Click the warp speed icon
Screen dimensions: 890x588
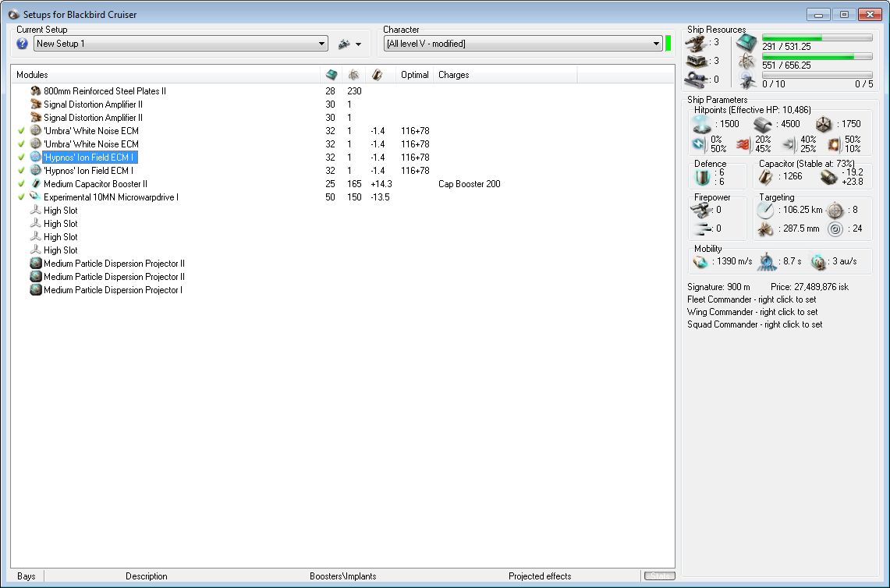[818, 262]
